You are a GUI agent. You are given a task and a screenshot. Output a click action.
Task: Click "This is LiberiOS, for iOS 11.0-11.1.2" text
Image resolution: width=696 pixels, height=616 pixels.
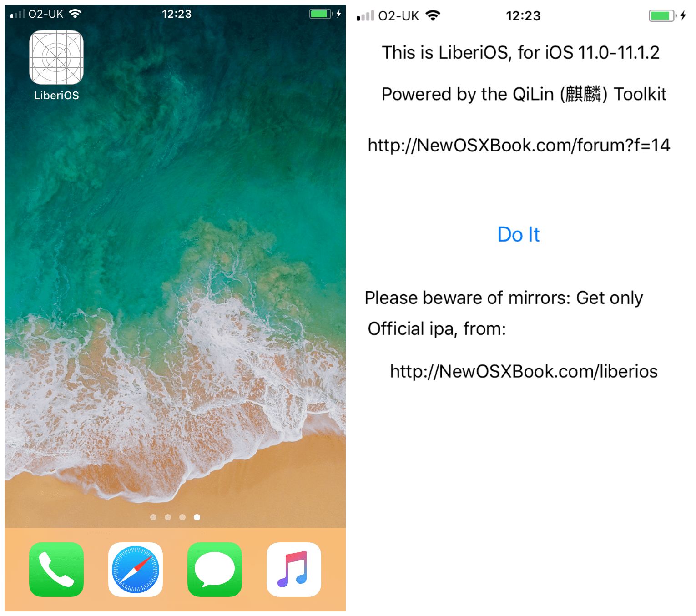pos(520,53)
